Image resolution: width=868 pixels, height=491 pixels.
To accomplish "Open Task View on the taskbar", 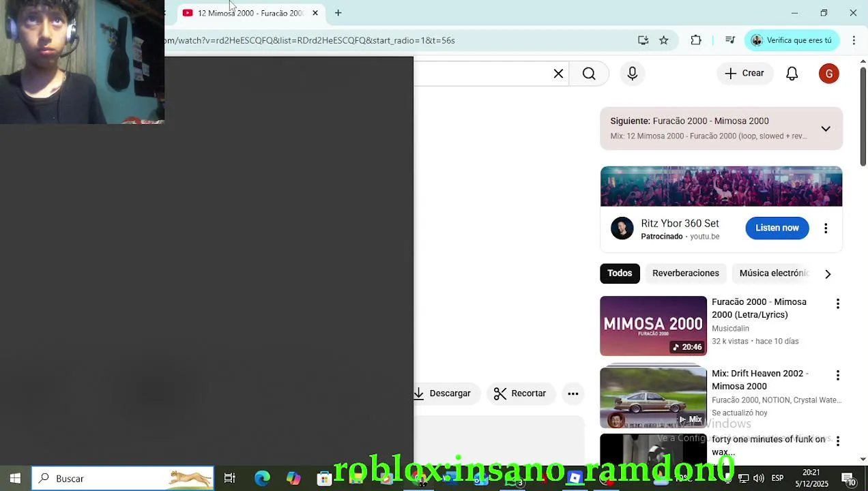I will (x=230, y=478).
